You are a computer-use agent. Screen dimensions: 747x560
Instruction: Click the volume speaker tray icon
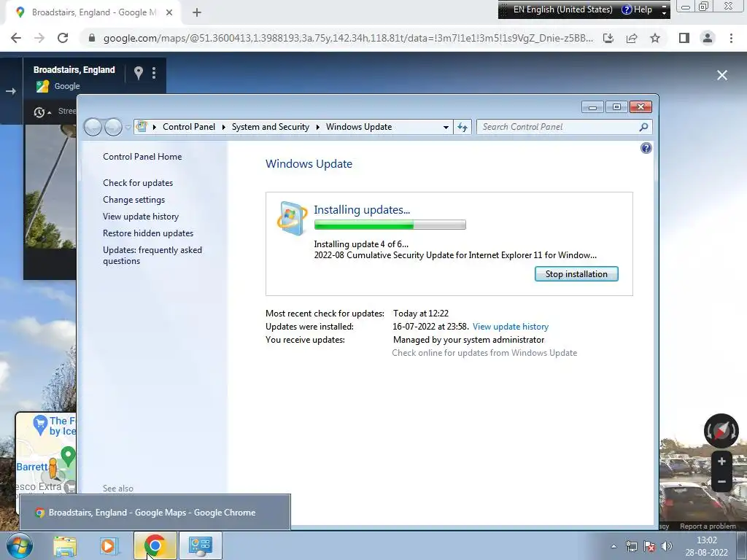(667, 547)
